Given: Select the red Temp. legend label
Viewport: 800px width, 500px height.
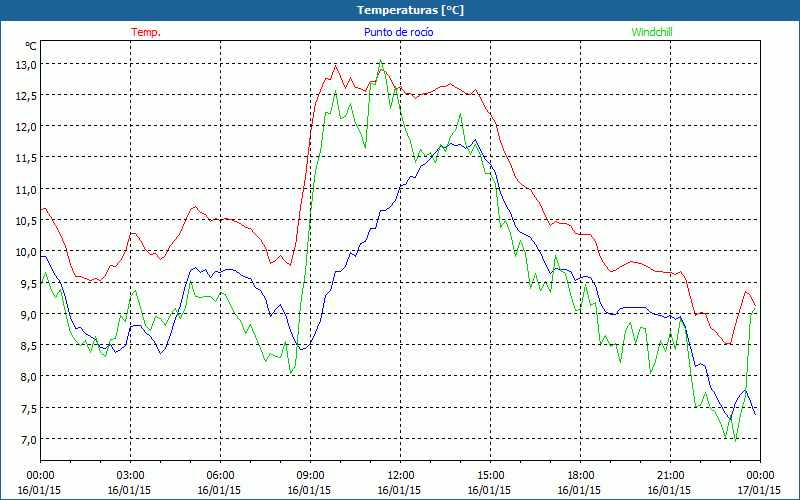Looking at the screenshot, I should pyautogui.click(x=146, y=32).
